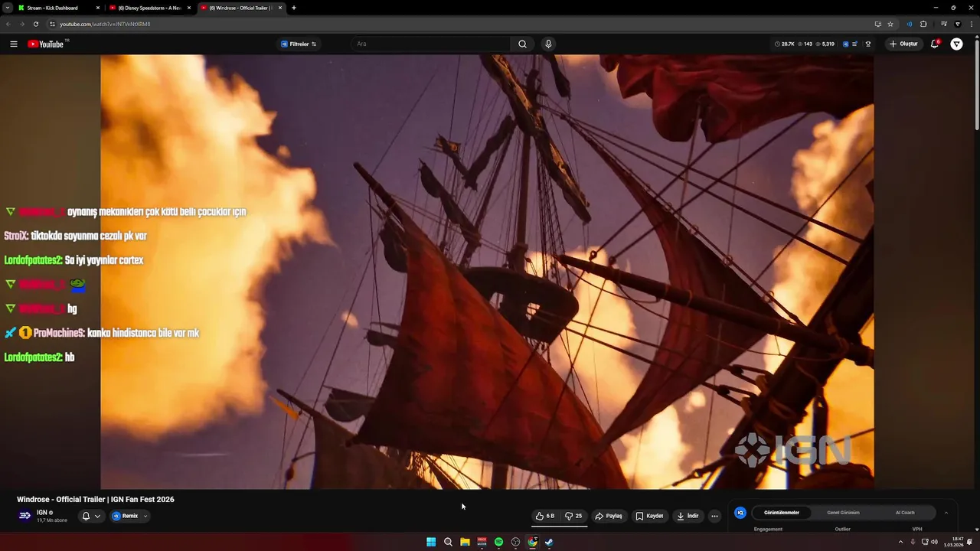Click the install app icon in address bar

click(878, 24)
